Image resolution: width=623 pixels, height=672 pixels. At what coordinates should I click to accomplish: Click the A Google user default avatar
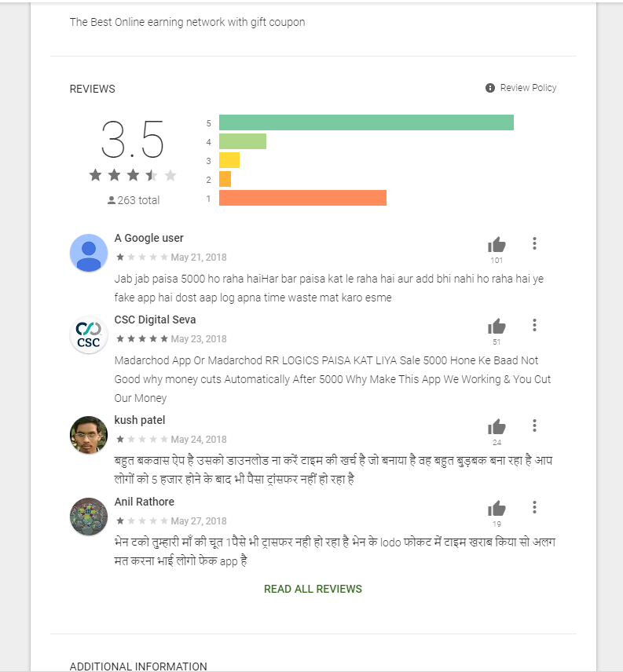coord(89,253)
